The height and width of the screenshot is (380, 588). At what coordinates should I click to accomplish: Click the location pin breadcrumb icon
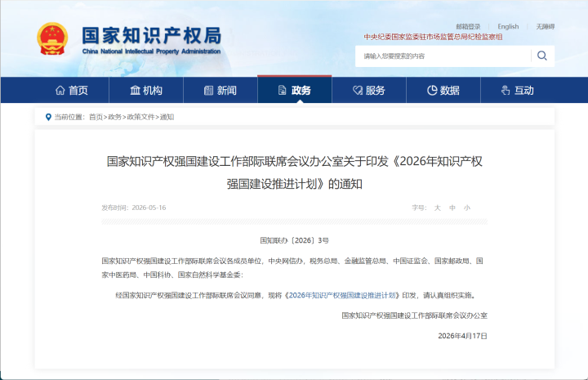[x=48, y=117]
